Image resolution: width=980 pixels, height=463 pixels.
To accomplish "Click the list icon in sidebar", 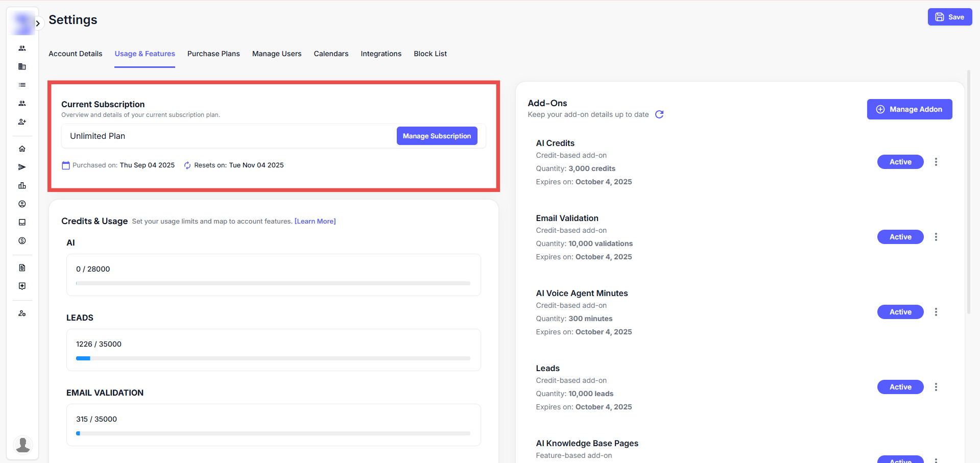I will (22, 85).
